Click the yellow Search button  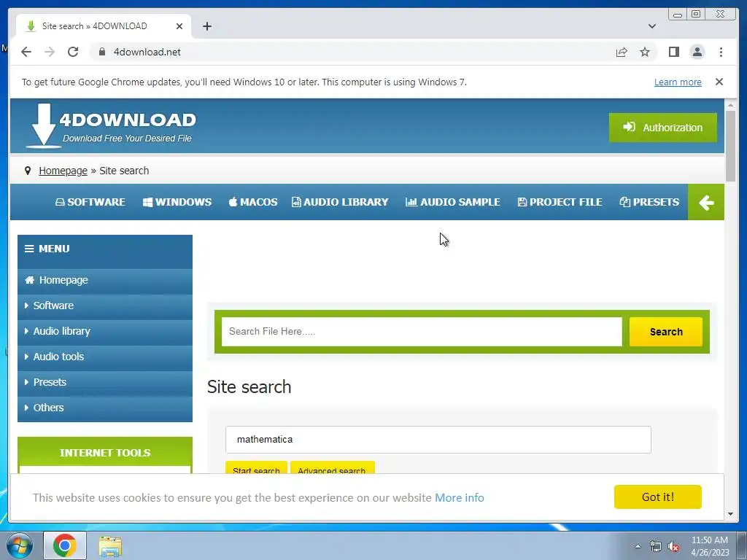665,332
